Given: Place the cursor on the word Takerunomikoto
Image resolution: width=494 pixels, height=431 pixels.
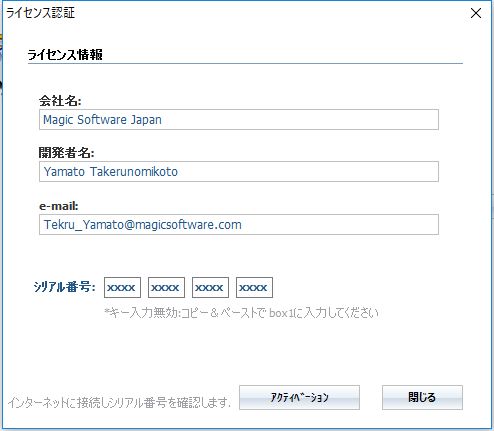Looking at the screenshot, I should 134,172.
